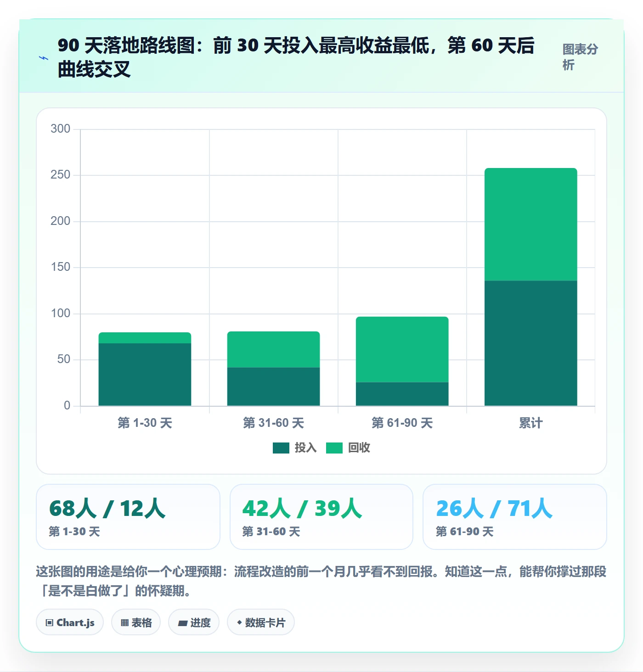Viewport: 643px width, 672px height.
Task: Select the dark 投入 bar segment for 第 31-60 天
Action: 273,386
